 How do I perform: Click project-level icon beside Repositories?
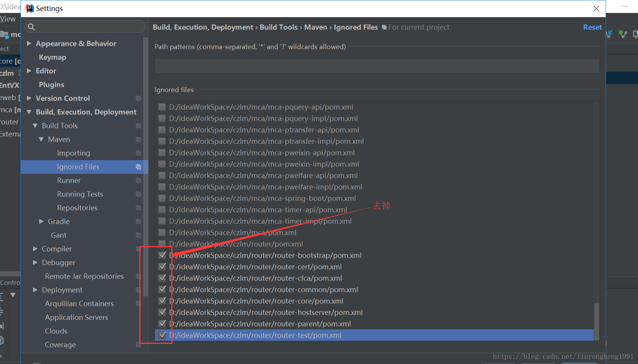coord(139,208)
